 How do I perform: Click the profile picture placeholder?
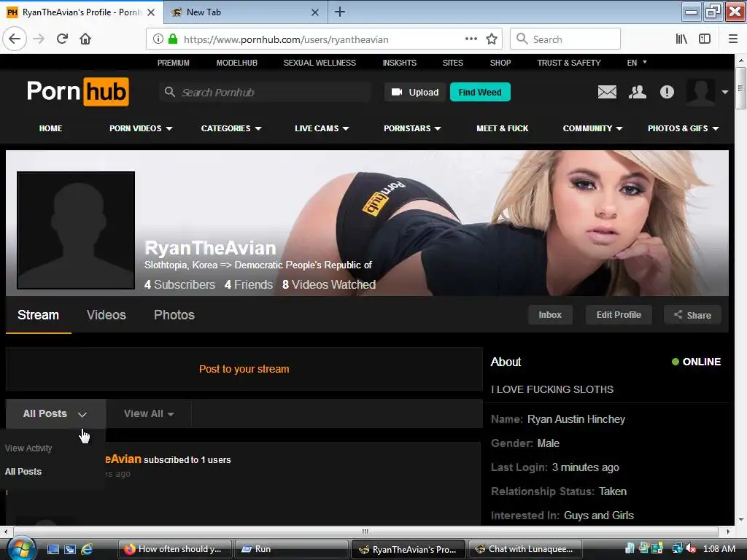[x=76, y=230]
